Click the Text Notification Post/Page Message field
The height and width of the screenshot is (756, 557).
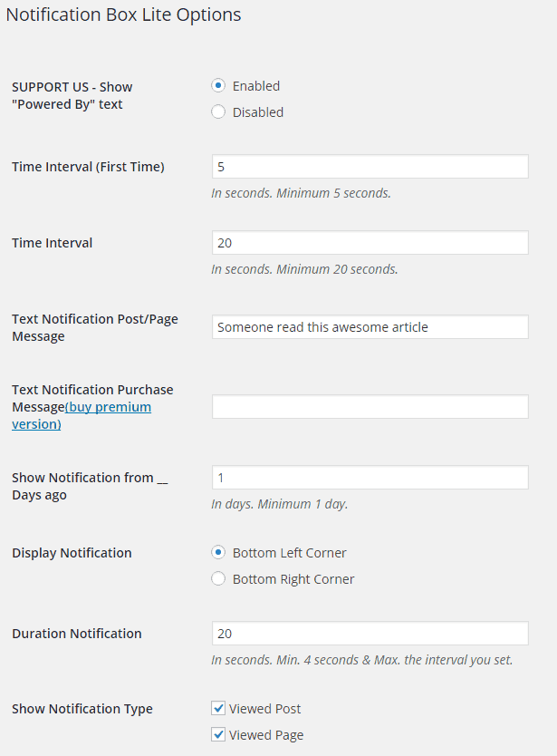pyautogui.click(x=370, y=326)
